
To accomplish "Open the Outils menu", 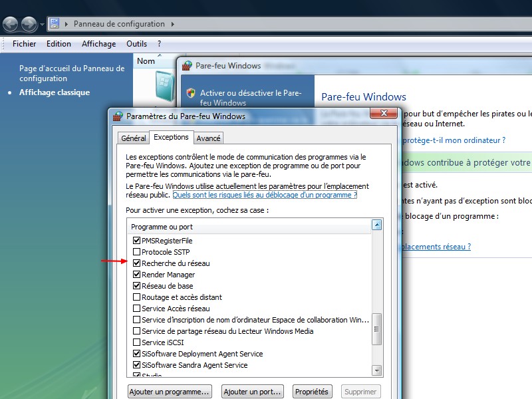I will coord(137,44).
